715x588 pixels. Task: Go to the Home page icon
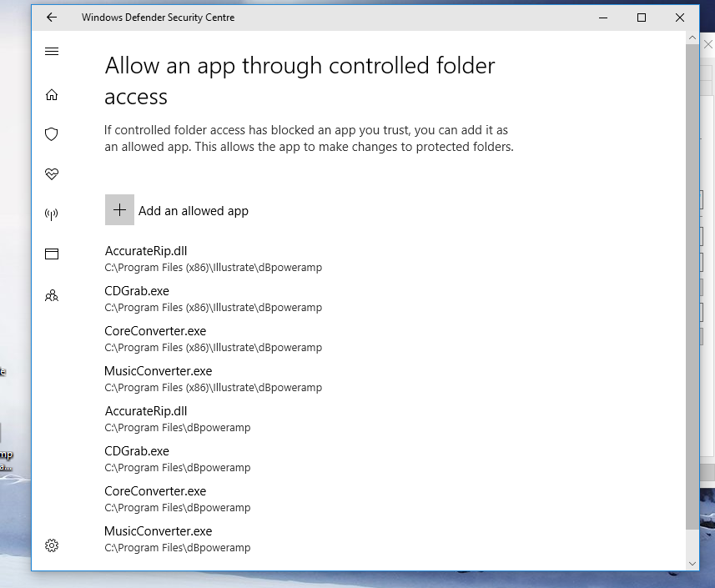point(52,95)
